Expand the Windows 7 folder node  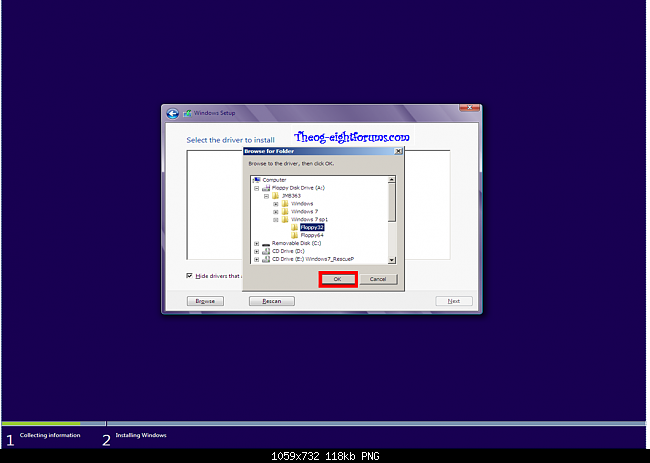(276, 212)
